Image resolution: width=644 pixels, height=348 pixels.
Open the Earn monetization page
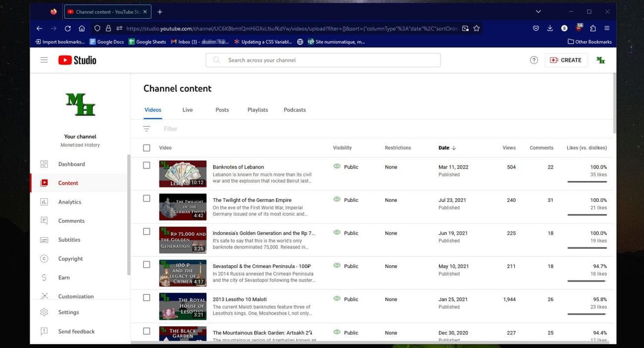[64, 278]
